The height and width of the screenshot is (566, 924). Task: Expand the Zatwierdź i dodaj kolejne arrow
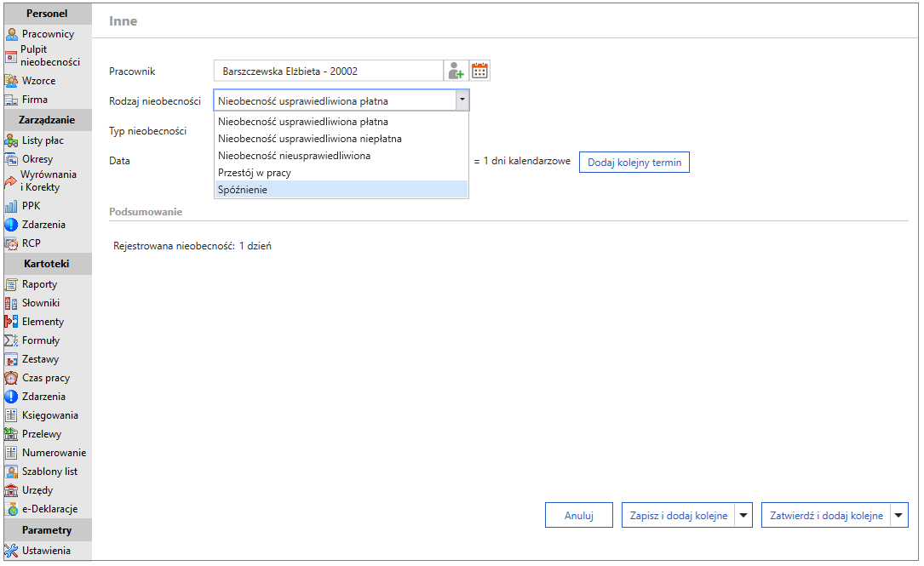898,515
